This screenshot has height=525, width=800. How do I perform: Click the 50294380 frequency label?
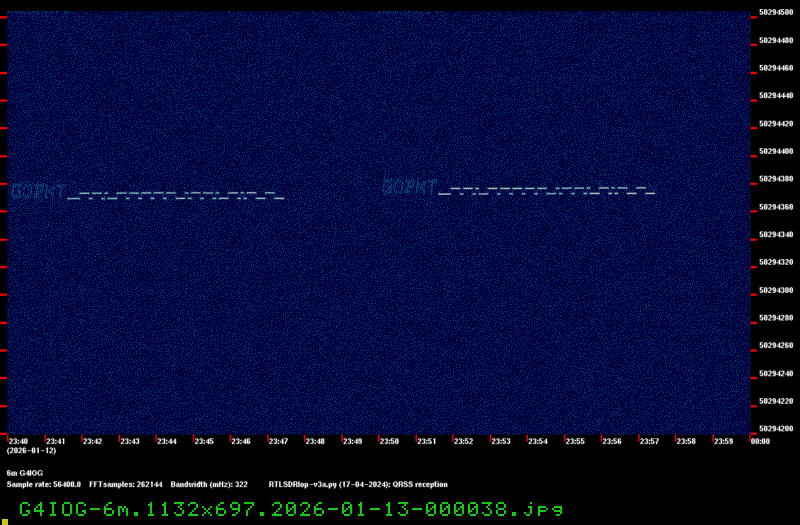click(x=776, y=179)
